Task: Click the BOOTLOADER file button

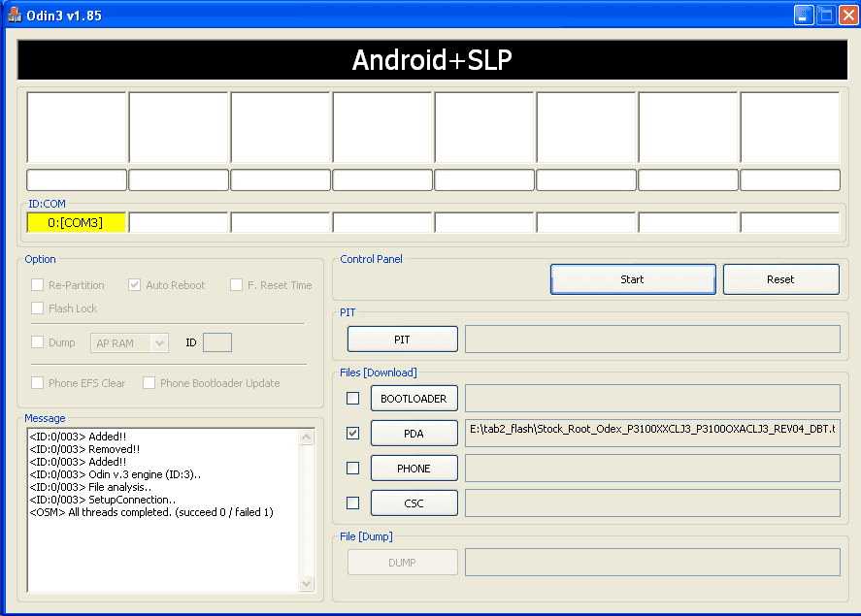Action: (x=414, y=399)
